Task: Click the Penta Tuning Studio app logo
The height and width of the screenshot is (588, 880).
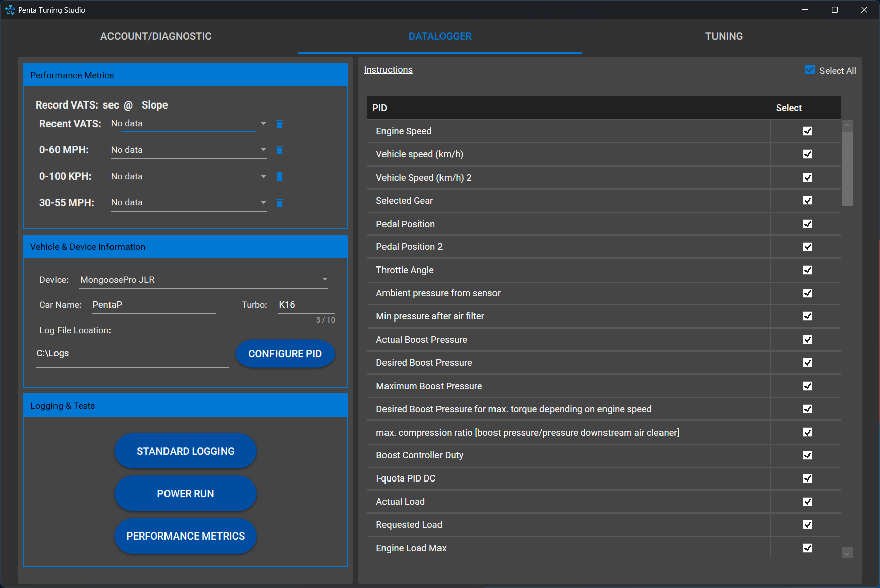Action: tap(10, 10)
